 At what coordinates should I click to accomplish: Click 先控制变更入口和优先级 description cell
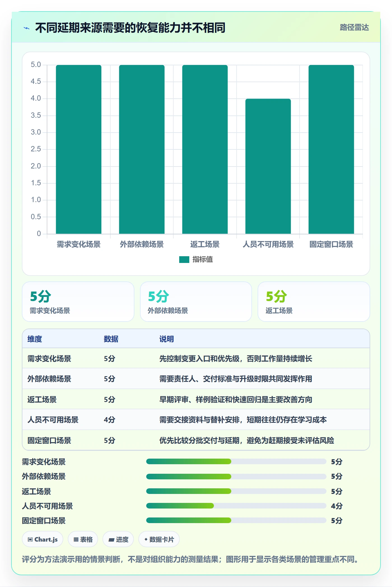[x=236, y=359]
